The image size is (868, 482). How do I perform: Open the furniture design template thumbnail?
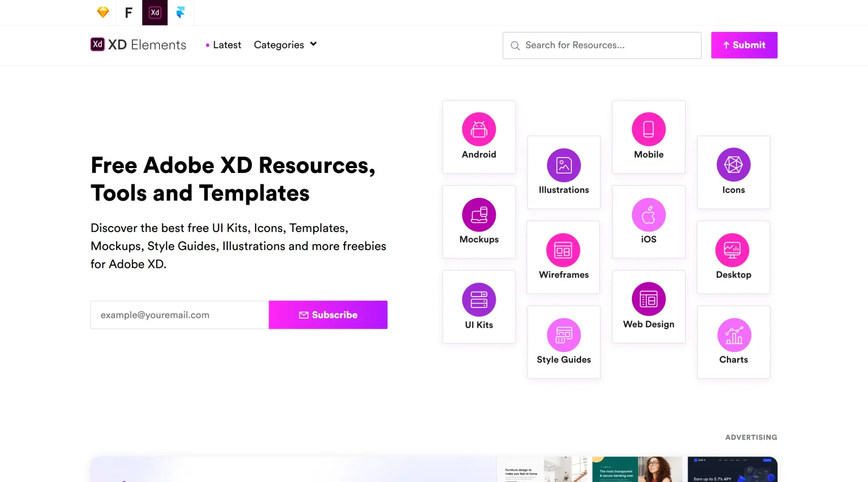[x=541, y=469]
